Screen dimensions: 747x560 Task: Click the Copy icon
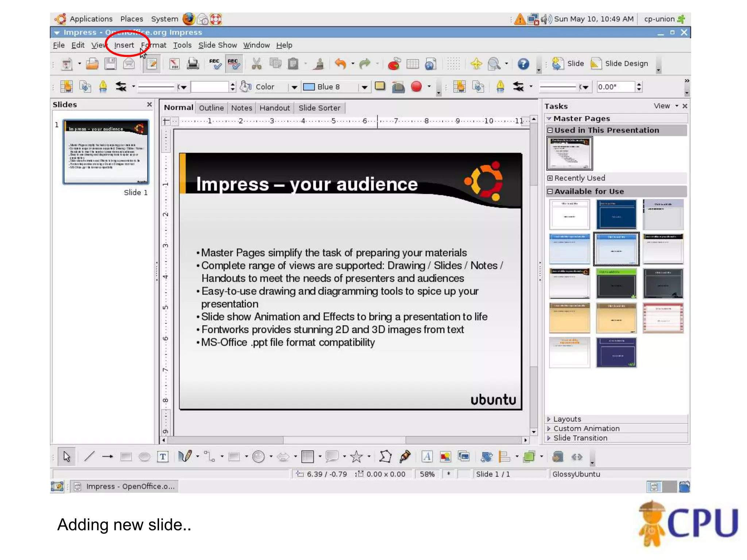point(275,64)
